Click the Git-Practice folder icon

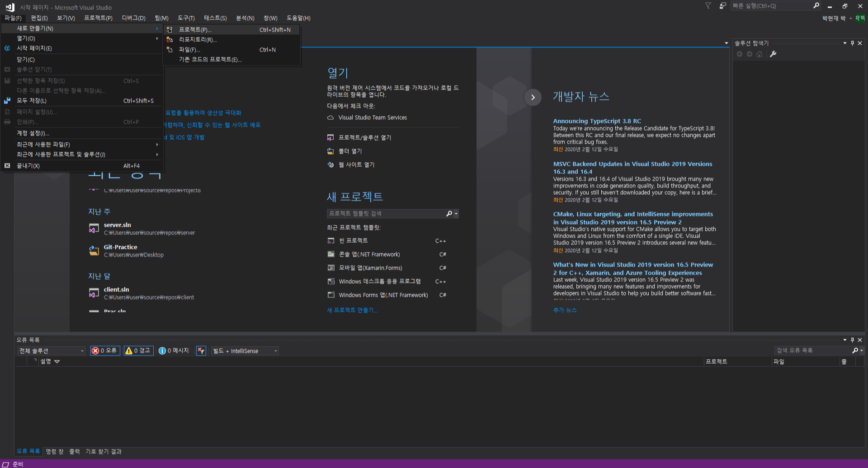pyautogui.click(x=94, y=251)
